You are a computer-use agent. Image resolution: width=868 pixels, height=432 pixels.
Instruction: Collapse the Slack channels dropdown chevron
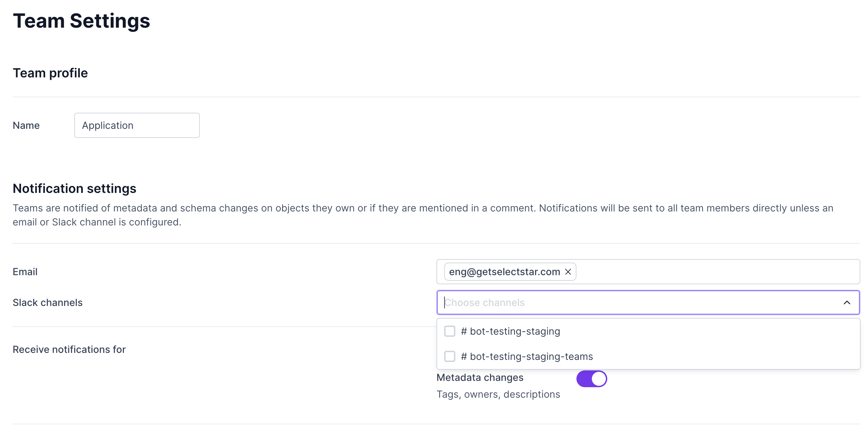point(847,302)
